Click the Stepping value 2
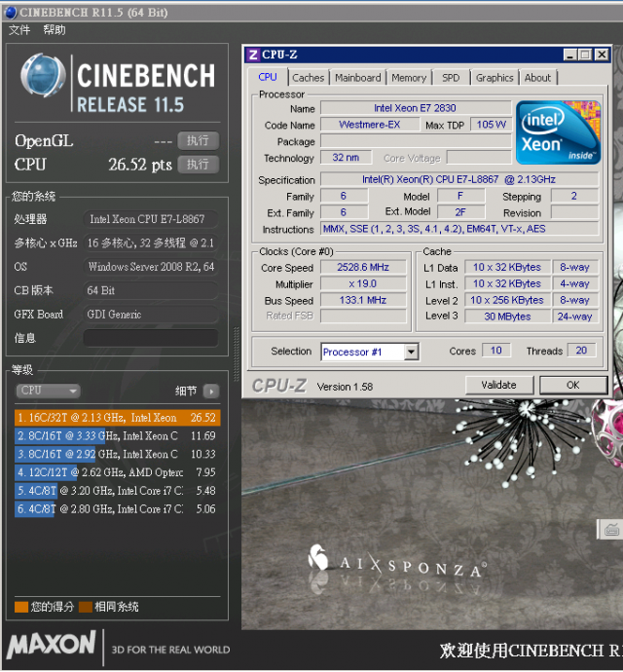Viewport: 623px width, 672px height. [574, 196]
